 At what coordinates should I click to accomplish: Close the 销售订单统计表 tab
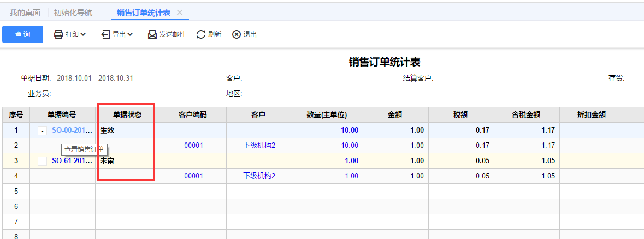point(180,13)
